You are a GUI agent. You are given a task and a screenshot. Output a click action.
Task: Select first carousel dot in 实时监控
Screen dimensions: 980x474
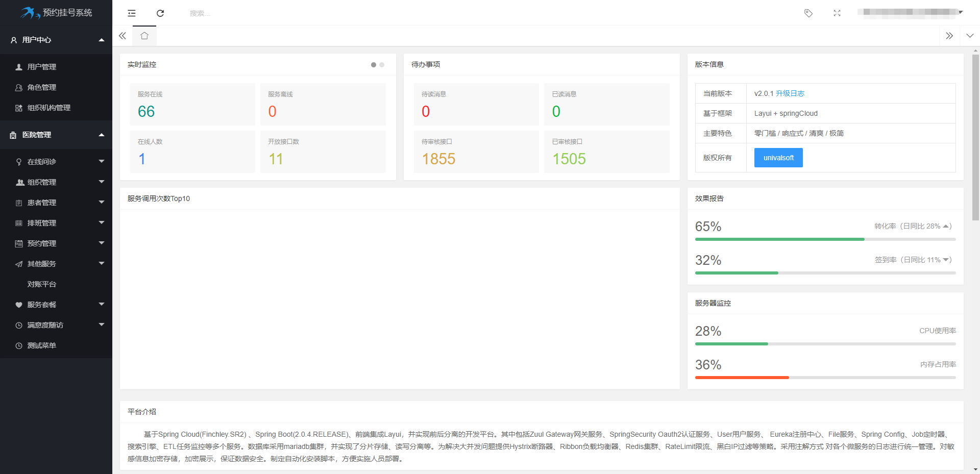click(x=374, y=65)
